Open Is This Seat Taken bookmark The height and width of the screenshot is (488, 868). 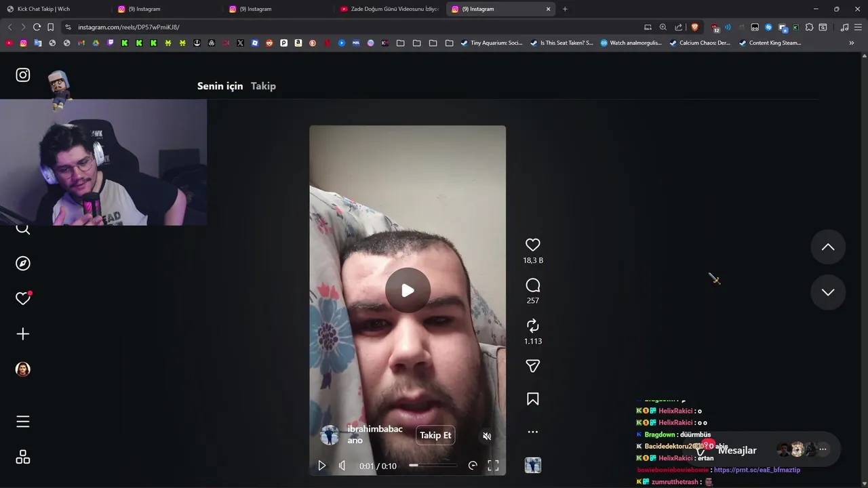561,43
